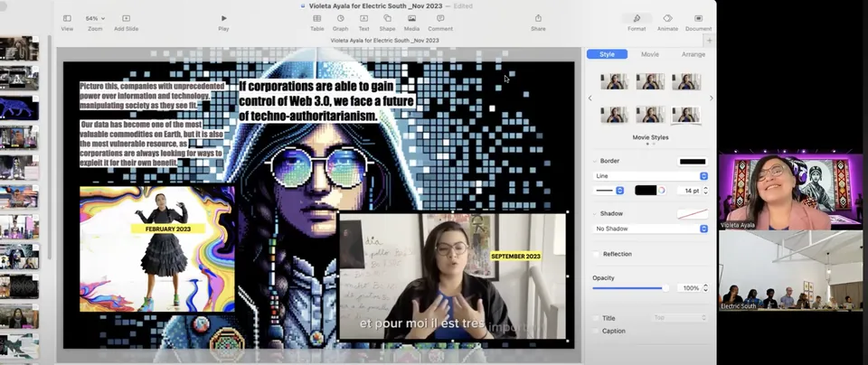The image size is (868, 365).
Task: Open the border style preview well
Action: [693, 162]
